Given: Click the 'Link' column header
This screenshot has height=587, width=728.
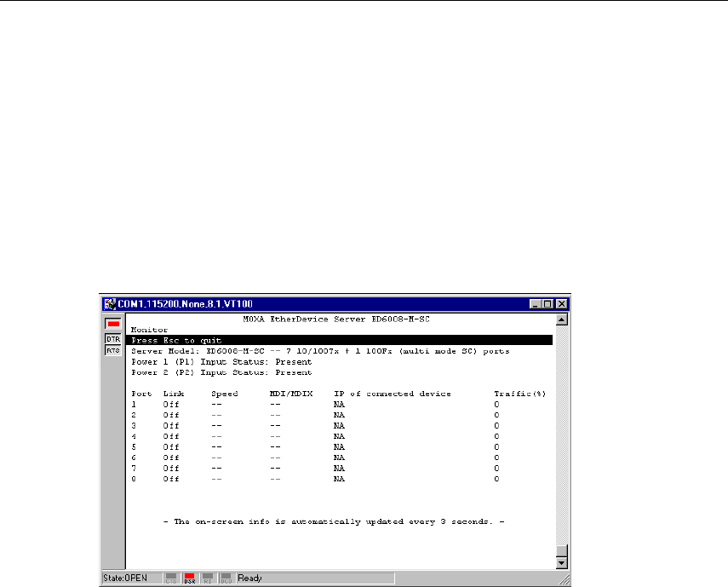Looking at the screenshot, I should pos(174,394).
